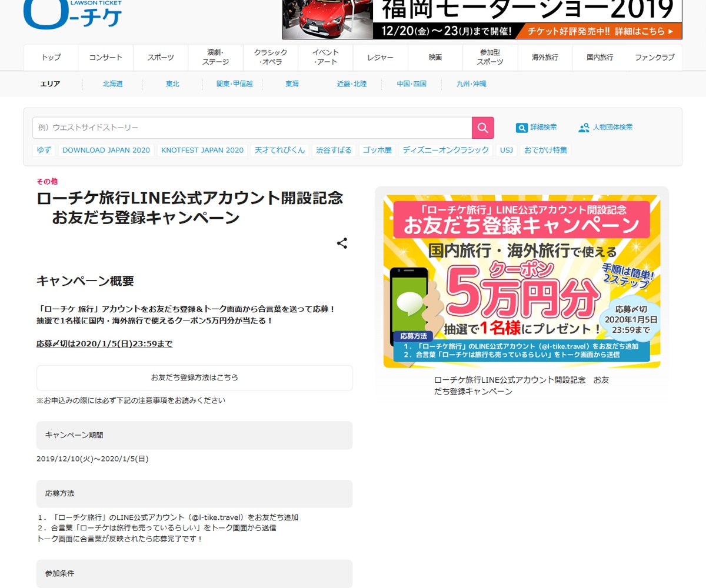Select the 国内旅行 menu tab
This screenshot has width=706, height=588.
tap(600, 58)
